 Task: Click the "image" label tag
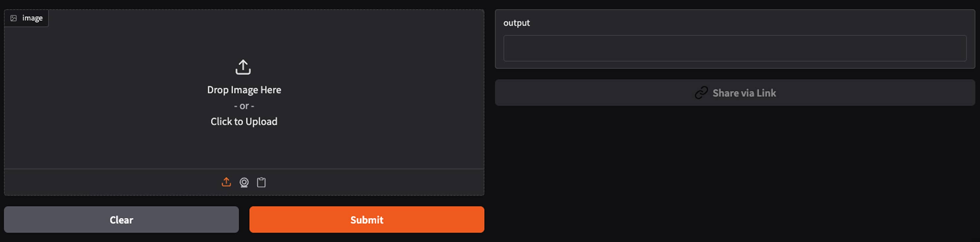point(32,18)
